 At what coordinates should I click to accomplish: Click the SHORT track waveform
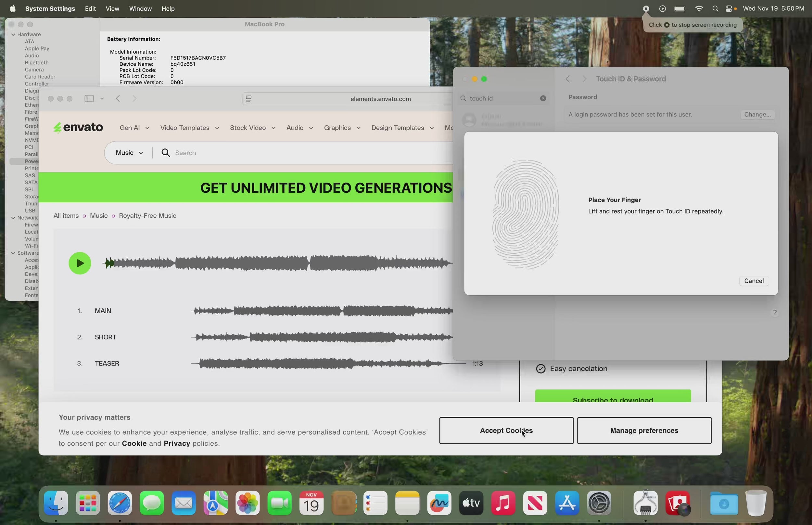click(x=322, y=337)
